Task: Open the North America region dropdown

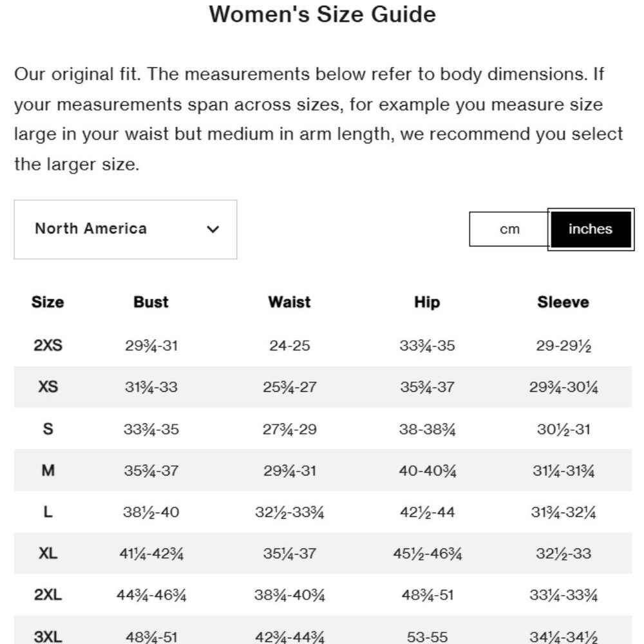Action: 126,229
